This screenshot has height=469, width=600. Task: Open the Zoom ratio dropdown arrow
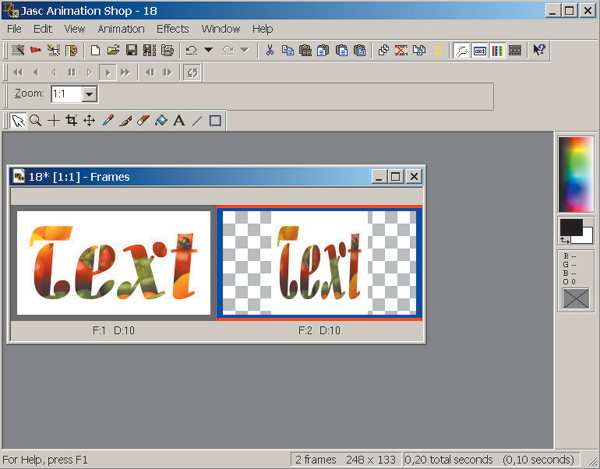pos(90,94)
